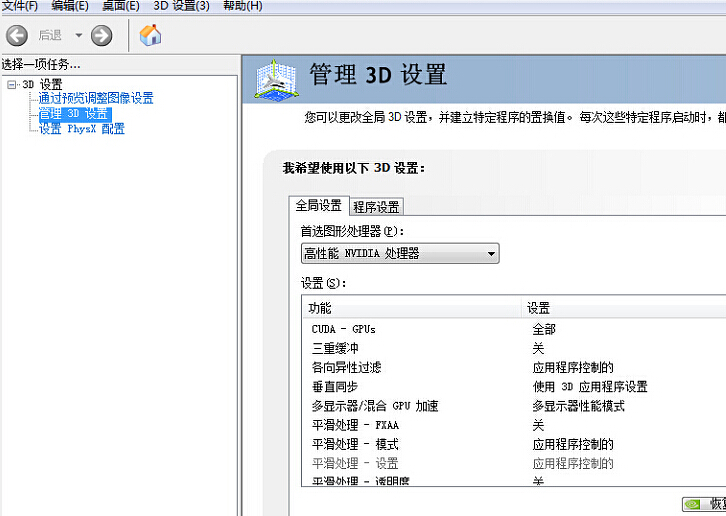The image size is (726, 516).
Task: Switch to the 程序设置 tab
Action: pos(376,207)
